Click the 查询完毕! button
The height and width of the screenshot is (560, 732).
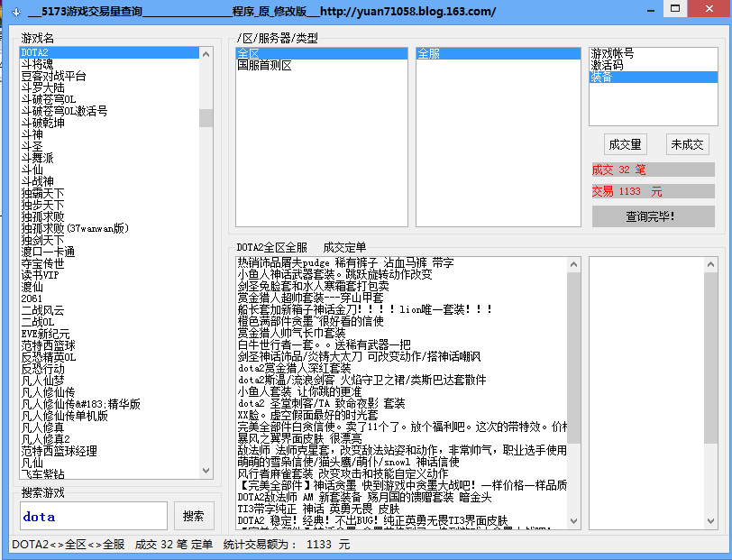click(653, 216)
